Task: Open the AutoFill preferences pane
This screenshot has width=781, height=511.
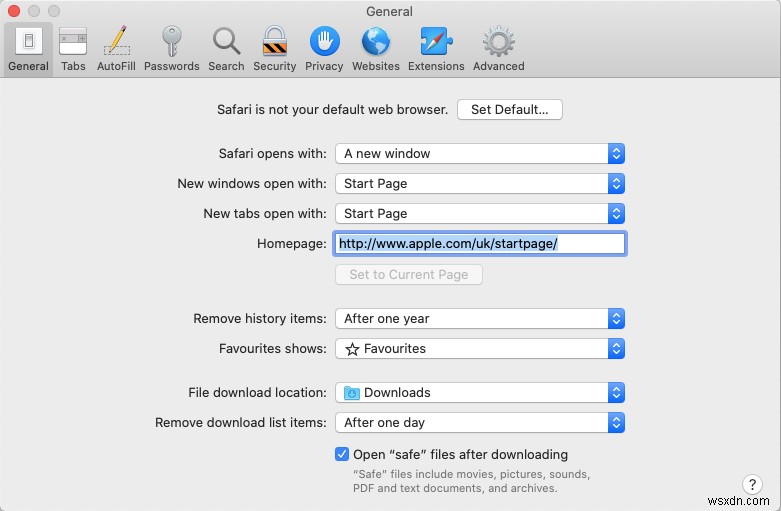Action: (x=117, y=48)
